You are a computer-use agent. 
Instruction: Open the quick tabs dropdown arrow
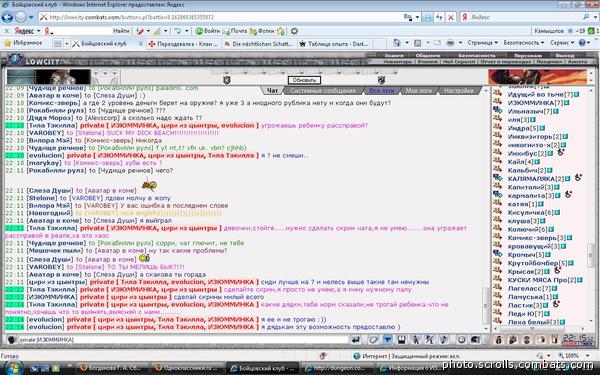(x=67, y=44)
